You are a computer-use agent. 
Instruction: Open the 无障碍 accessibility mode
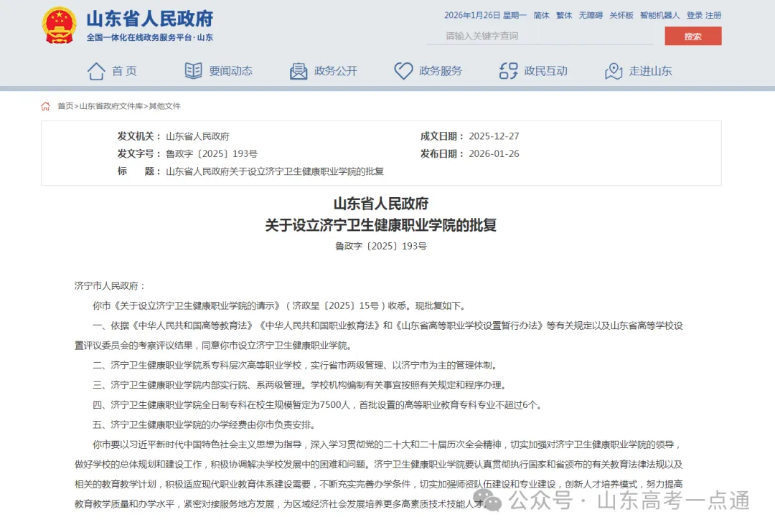coord(591,15)
